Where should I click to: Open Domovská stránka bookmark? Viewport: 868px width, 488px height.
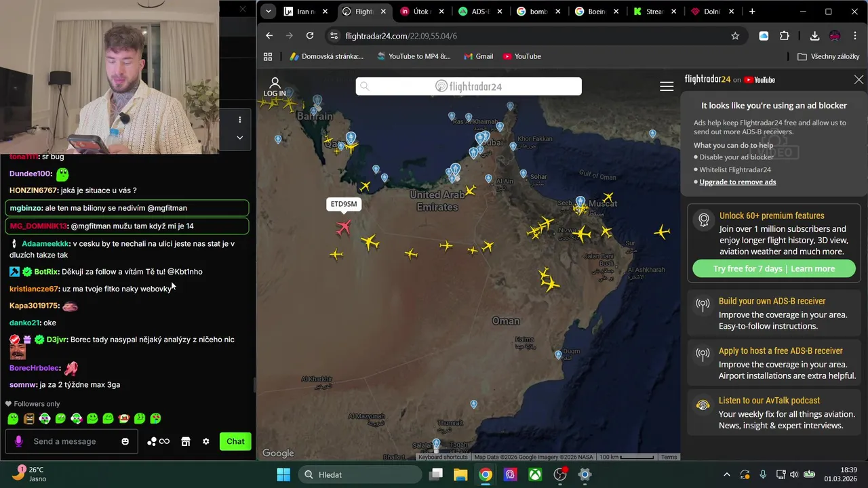[327, 56]
